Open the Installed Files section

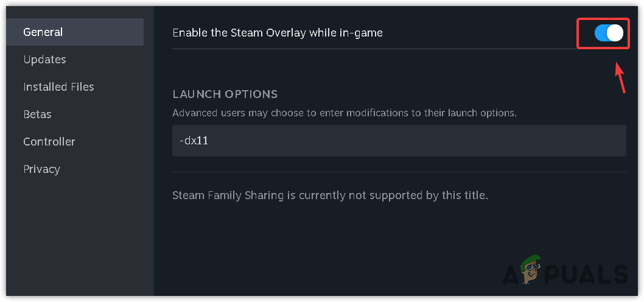click(x=58, y=87)
